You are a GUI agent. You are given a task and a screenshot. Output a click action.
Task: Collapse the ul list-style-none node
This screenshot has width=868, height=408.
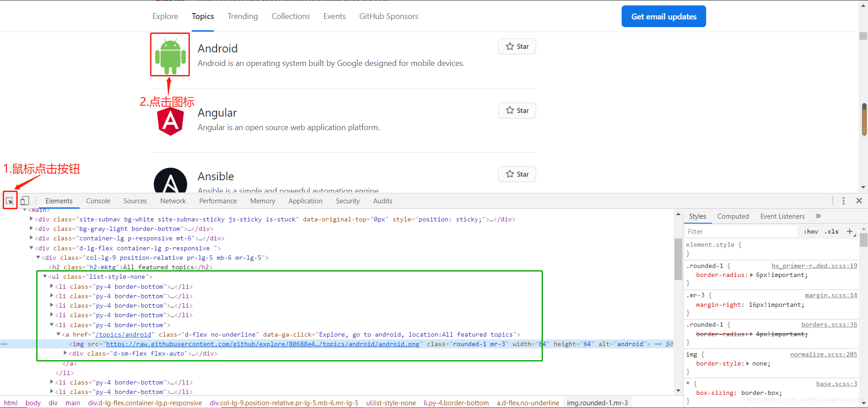tap(45, 277)
